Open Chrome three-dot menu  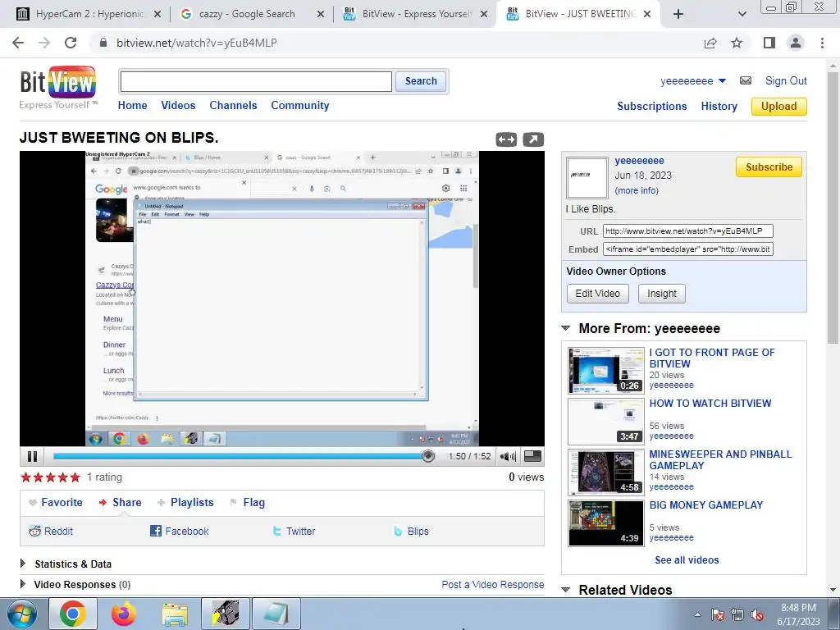pos(822,43)
